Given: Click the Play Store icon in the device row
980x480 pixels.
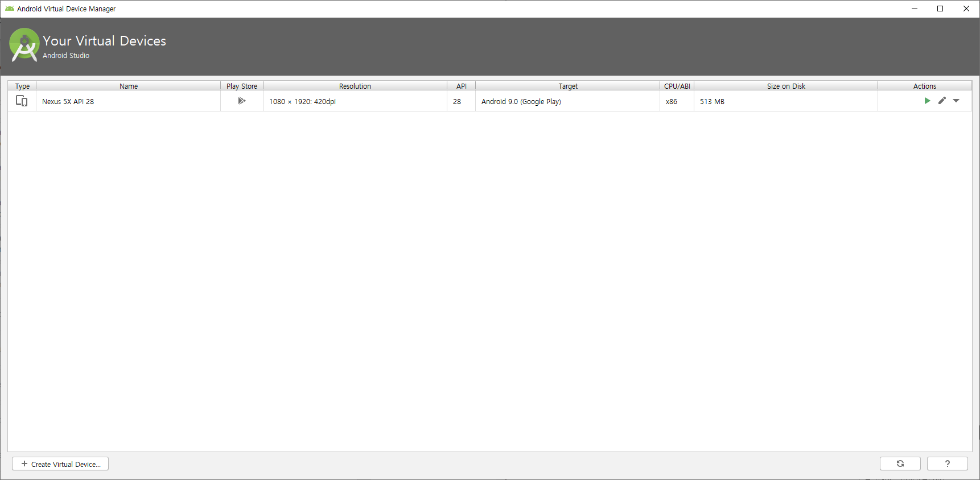Looking at the screenshot, I should (242, 101).
